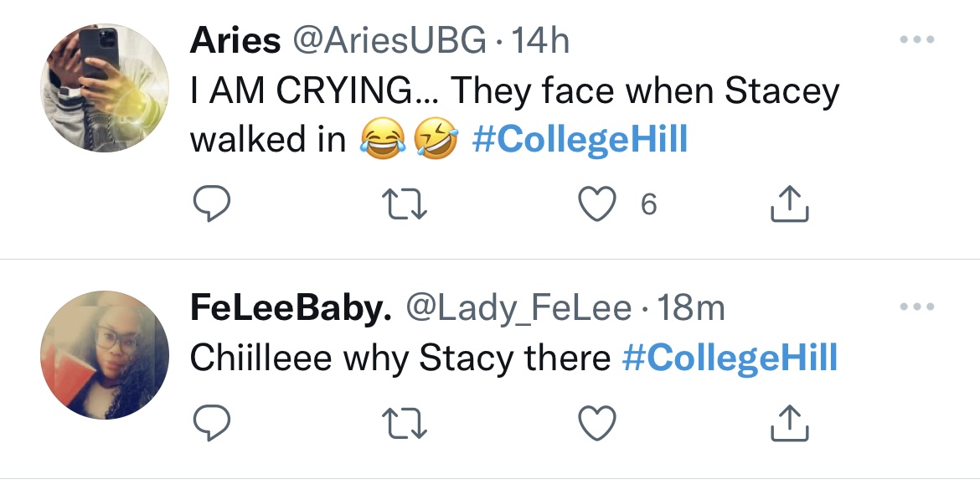The image size is (980, 495).
Task: Retweet Aries's post about Stacey
Action: [x=404, y=201]
